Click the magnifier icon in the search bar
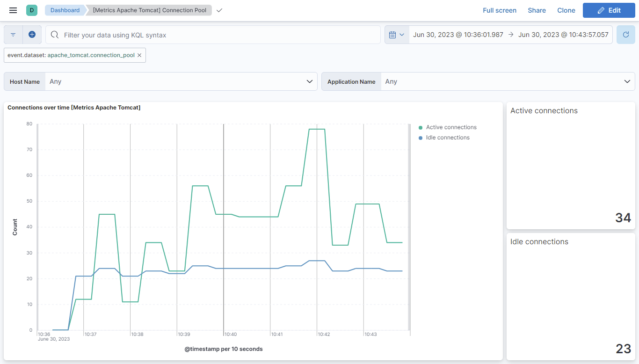 55,34
